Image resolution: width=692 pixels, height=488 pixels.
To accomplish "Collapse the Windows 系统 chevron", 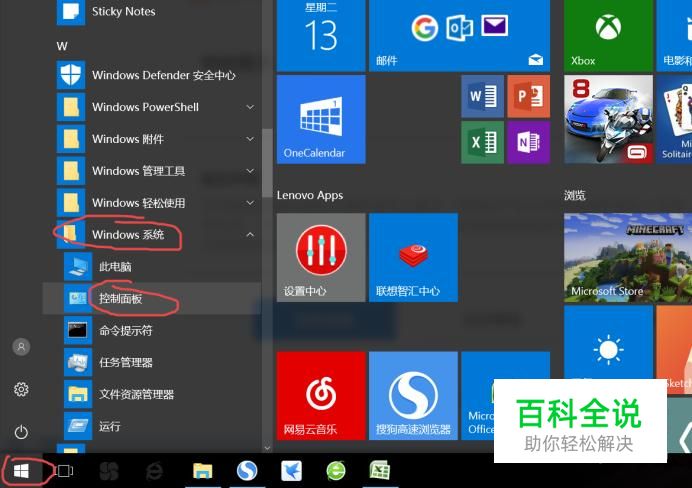I will pyautogui.click(x=250, y=234).
